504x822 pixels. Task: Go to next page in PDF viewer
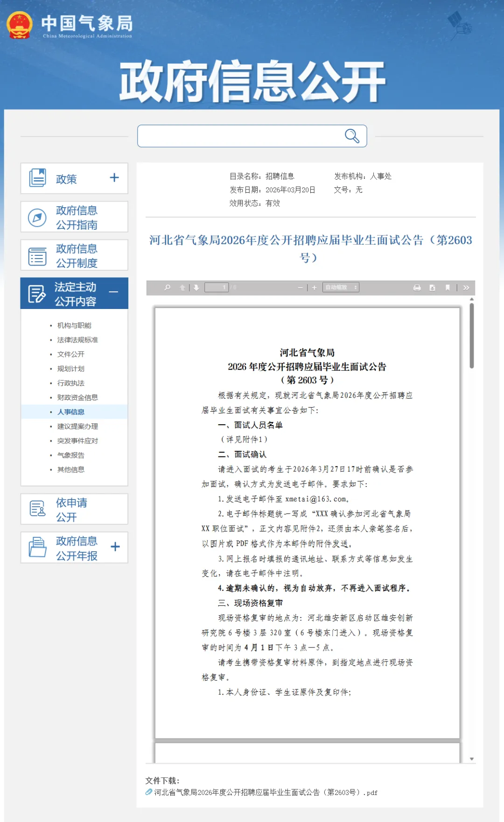[x=196, y=288]
